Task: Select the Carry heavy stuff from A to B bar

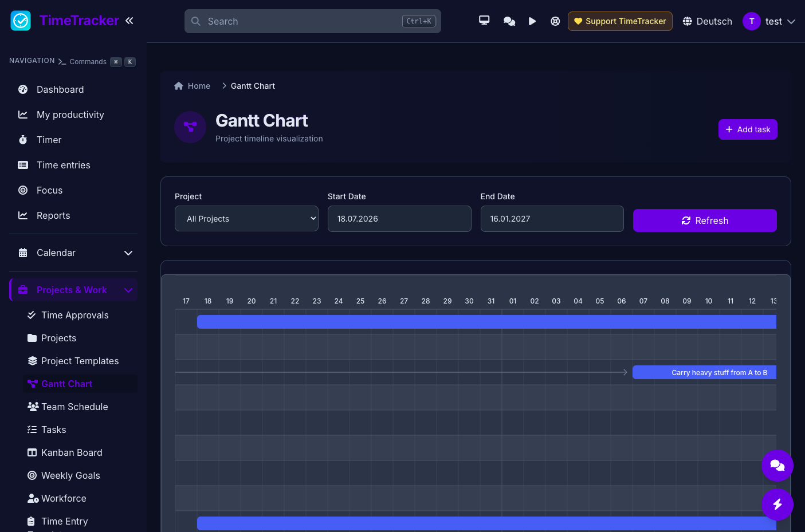Action: pyautogui.click(x=704, y=372)
